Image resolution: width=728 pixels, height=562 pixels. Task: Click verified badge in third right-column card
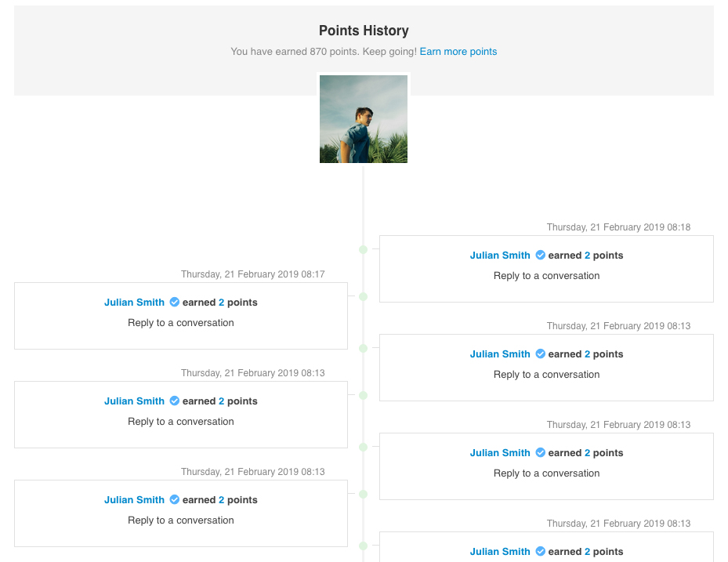tap(541, 452)
